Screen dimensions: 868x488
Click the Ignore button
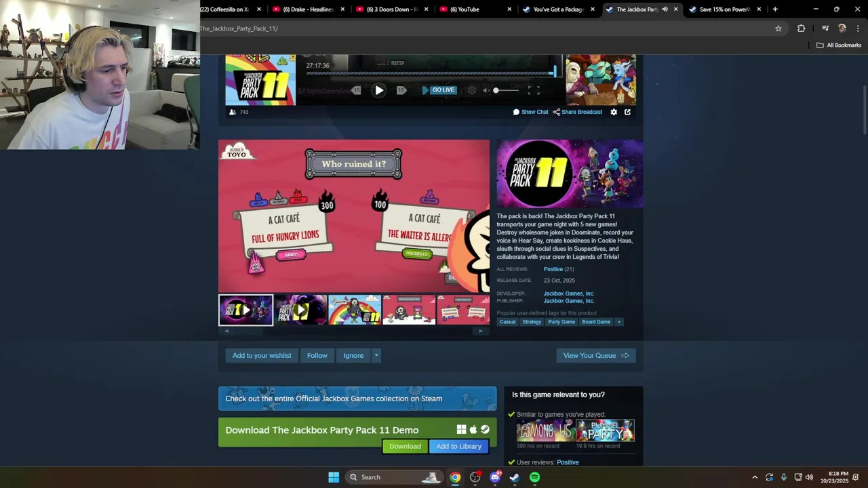(353, 355)
